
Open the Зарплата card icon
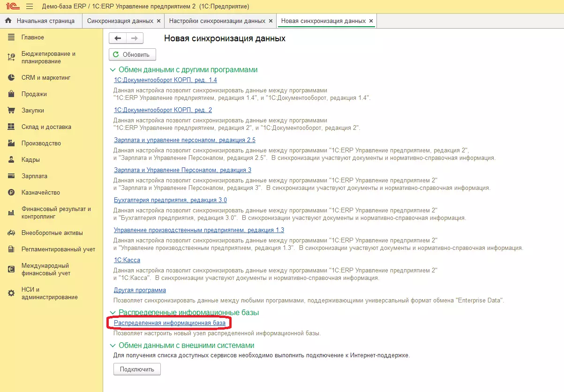11,176
